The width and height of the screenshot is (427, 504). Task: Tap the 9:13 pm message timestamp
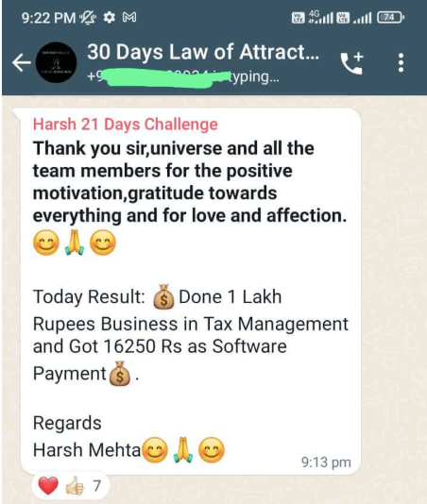[326, 462]
